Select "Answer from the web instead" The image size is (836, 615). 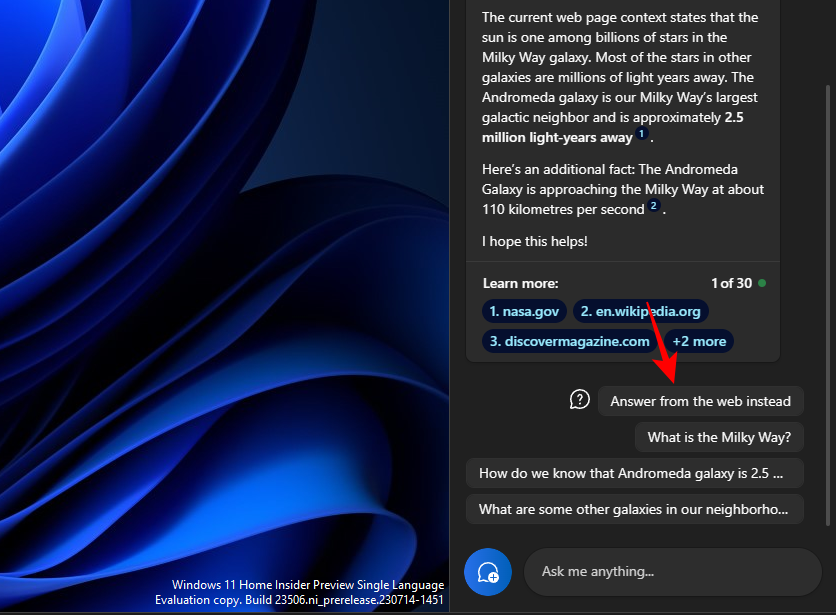click(700, 400)
